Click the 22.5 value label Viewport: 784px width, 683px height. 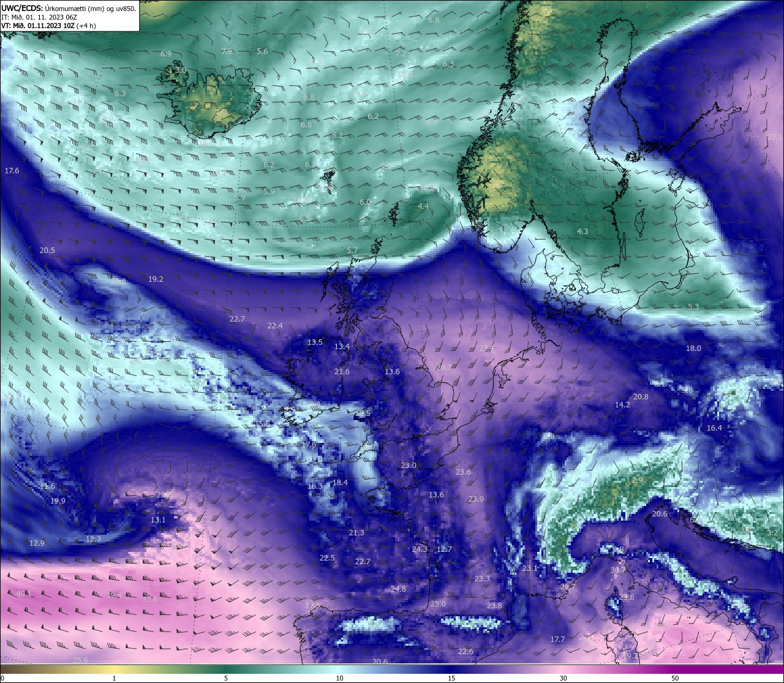point(327,558)
